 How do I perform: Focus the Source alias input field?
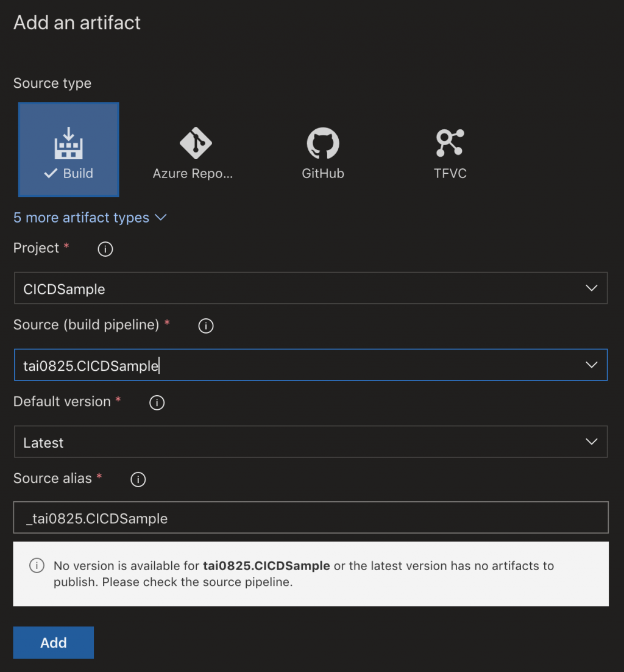pyautogui.click(x=311, y=517)
